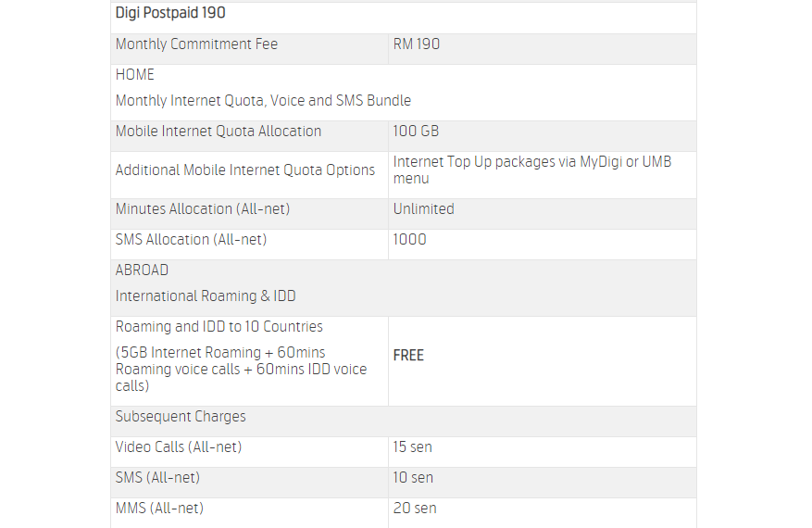Select the 1000 SMS value
The width and height of the screenshot is (812, 528).
point(410,240)
